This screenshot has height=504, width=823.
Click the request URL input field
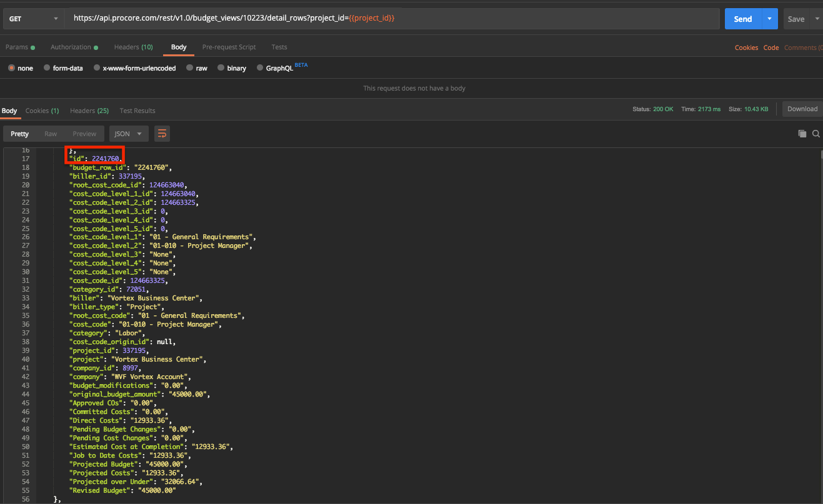point(392,19)
